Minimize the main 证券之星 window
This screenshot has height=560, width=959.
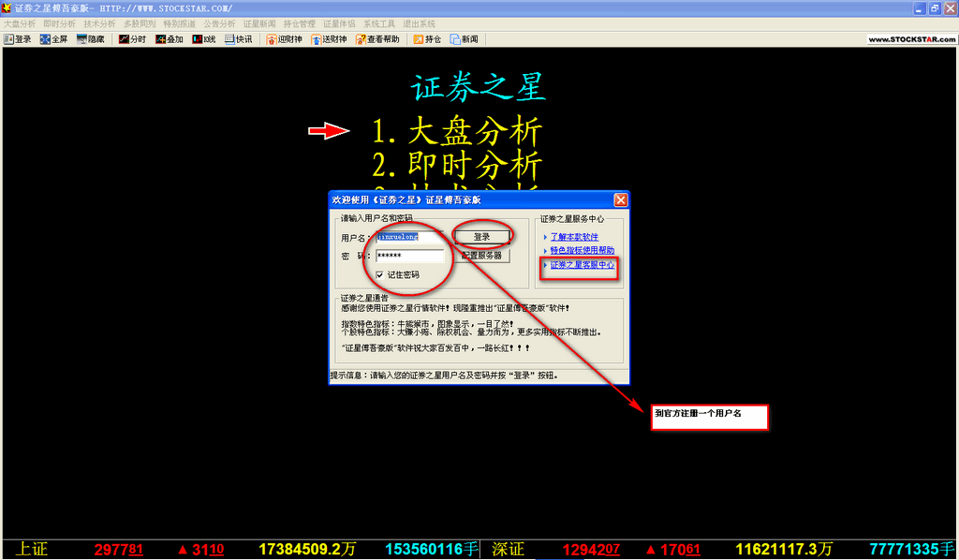tap(920, 7)
